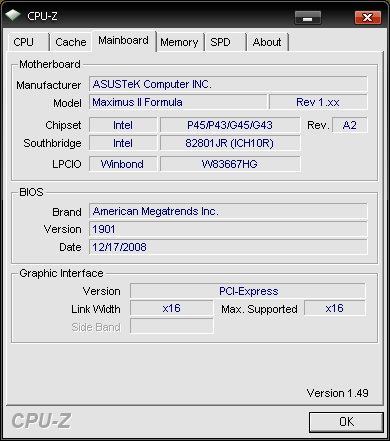Viewport: 390px width, 441px height.
Task: Close the CPU-Z window
Action: click(x=368, y=17)
